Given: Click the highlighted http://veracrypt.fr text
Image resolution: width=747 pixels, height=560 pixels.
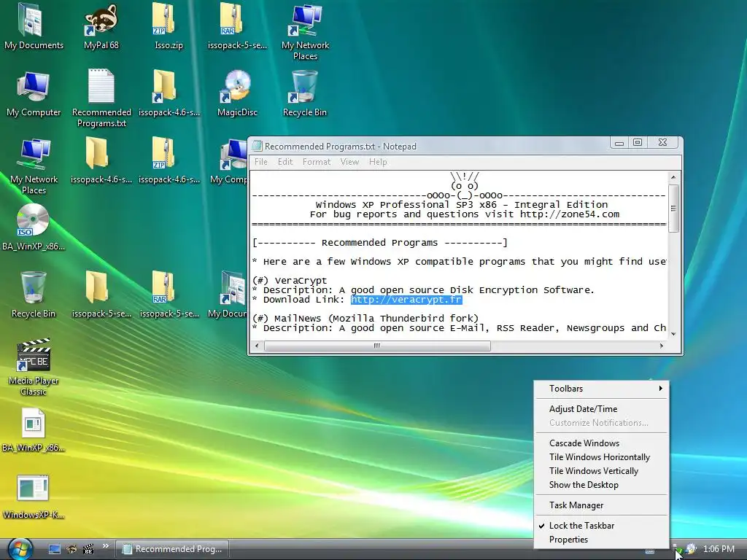Looking at the screenshot, I should [406, 300].
